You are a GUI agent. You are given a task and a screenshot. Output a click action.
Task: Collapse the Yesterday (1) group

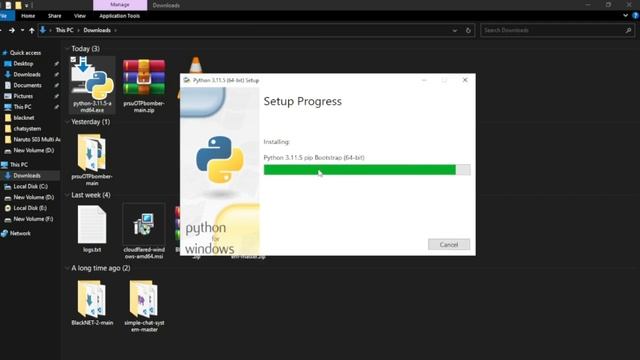(67, 122)
